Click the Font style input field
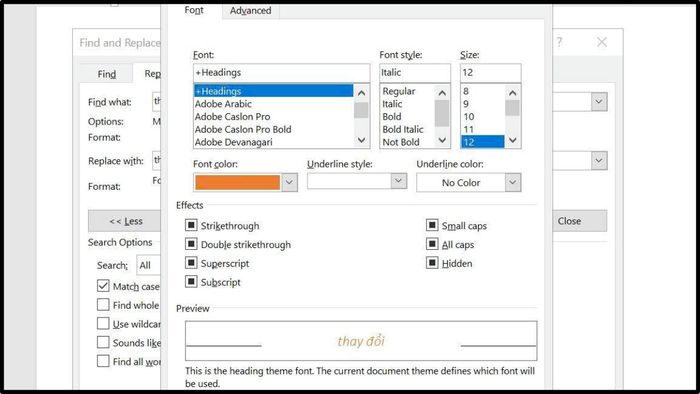The height and width of the screenshot is (394, 700). (x=415, y=72)
